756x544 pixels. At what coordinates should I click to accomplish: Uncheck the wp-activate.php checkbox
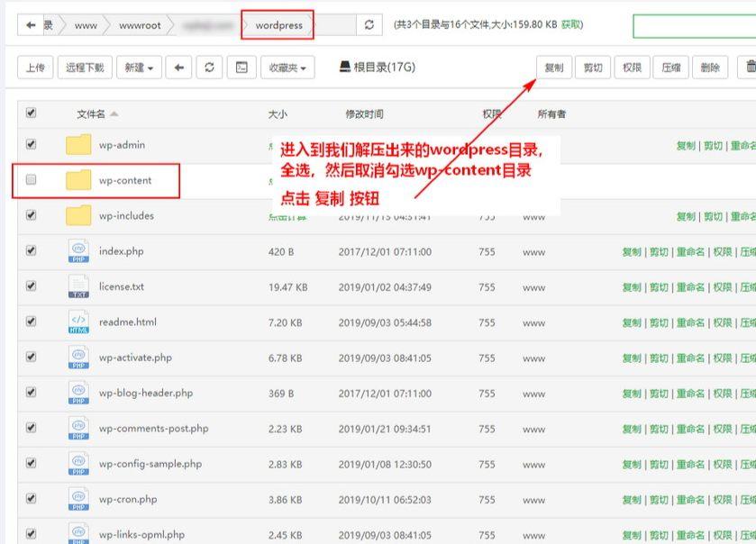(x=32, y=357)
